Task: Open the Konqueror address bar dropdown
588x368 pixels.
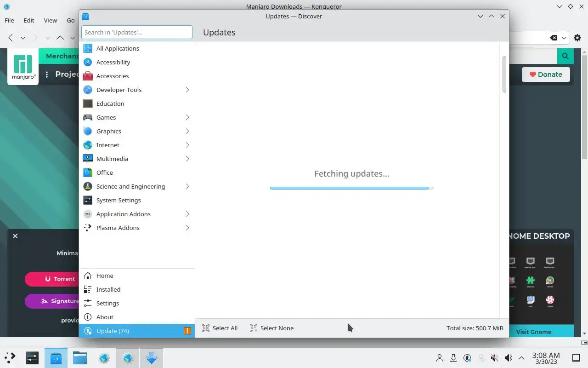Action: click(565, 38)
